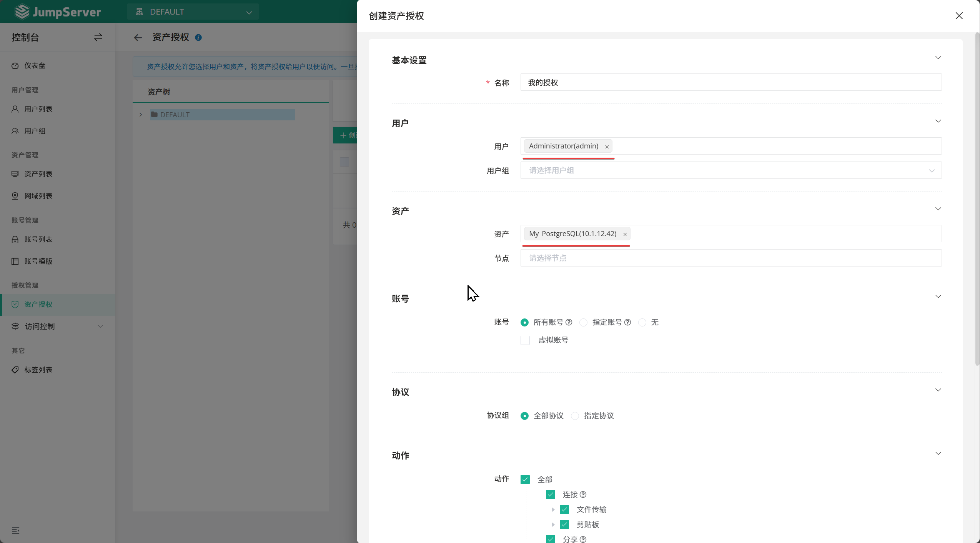Close the 创建资产授权 drawer
Viewport: 980px width, 543px height.
tap(959, 16)
